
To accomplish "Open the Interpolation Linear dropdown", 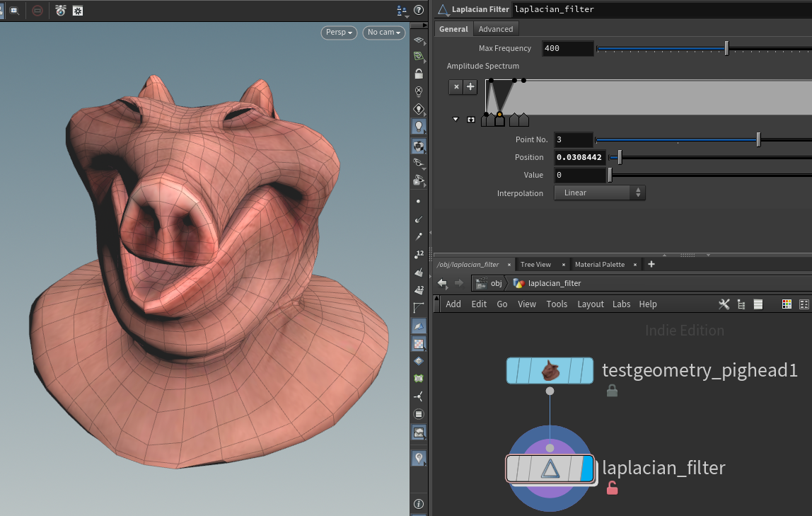I will (599, 193).
